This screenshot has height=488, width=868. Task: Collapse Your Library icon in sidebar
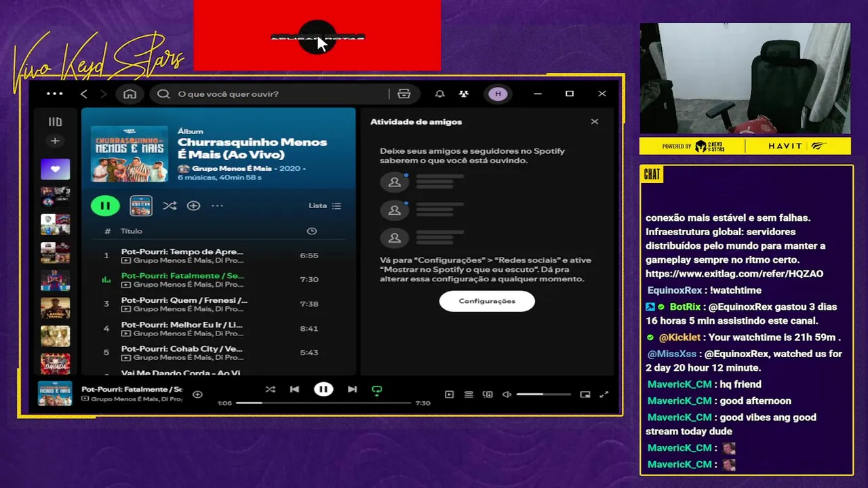pos(55,122)
